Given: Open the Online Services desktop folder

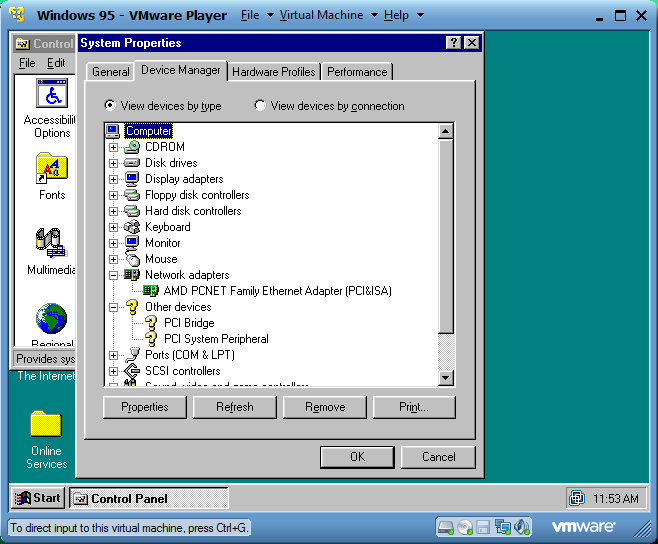Looking at the screenshot, I should coord(46,424).
